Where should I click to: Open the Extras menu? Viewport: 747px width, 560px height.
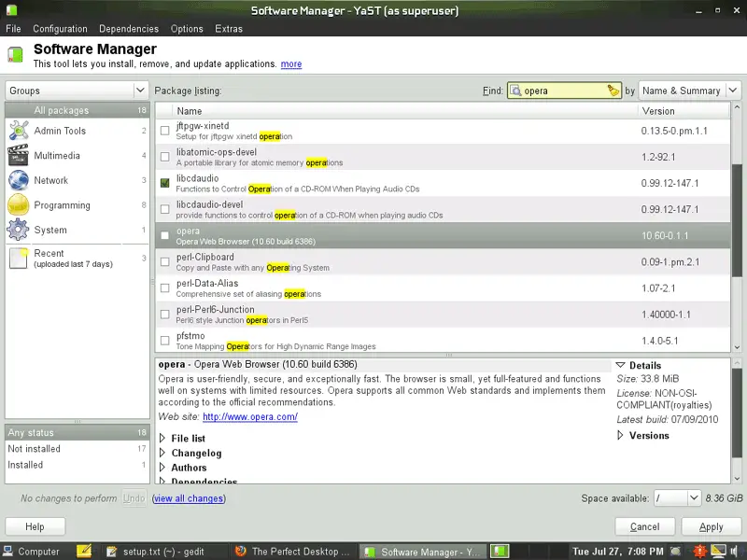tap(229, 29)
